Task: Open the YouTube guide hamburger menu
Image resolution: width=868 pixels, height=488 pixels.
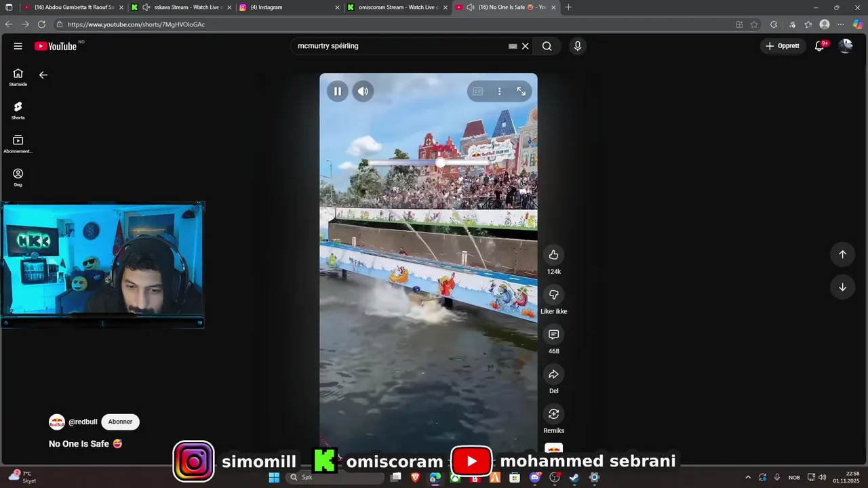Action: 18,46
